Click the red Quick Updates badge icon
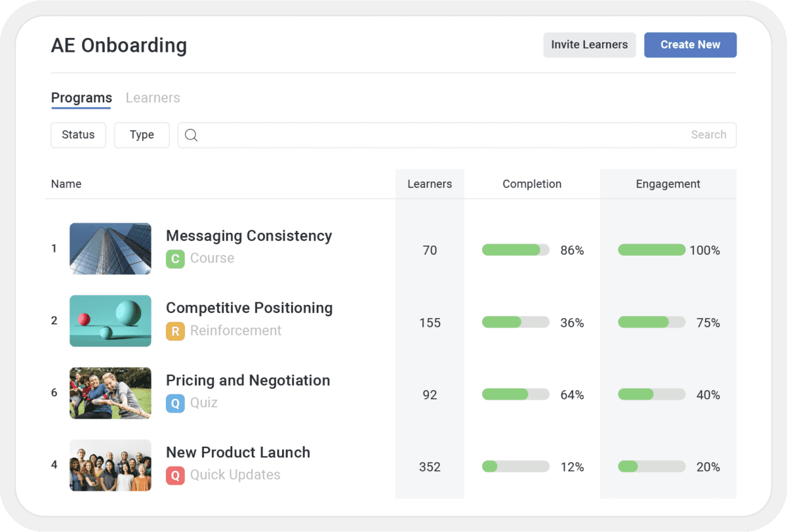Image resolution: width=787 pixels, height=532 pixels. [x=175, y=476]
